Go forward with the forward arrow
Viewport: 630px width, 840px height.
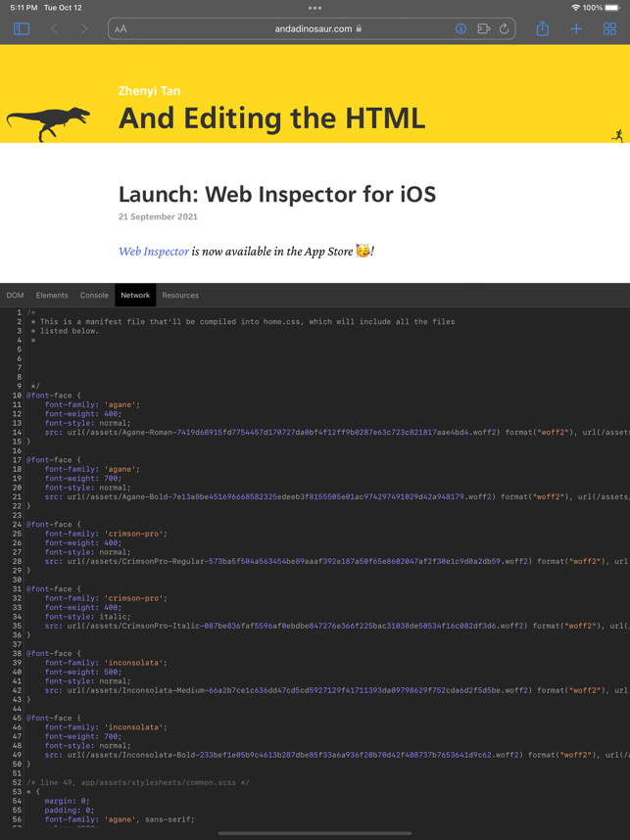(83, 28)
